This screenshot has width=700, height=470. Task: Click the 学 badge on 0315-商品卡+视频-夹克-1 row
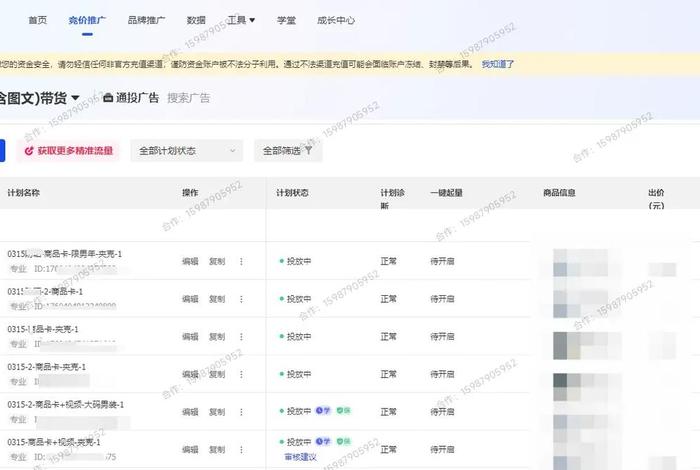point(323,442)
